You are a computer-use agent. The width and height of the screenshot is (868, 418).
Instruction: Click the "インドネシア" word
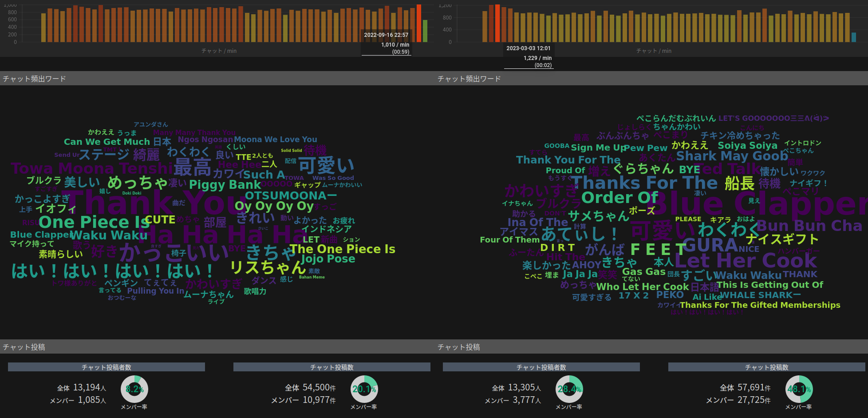coord(327,229)
